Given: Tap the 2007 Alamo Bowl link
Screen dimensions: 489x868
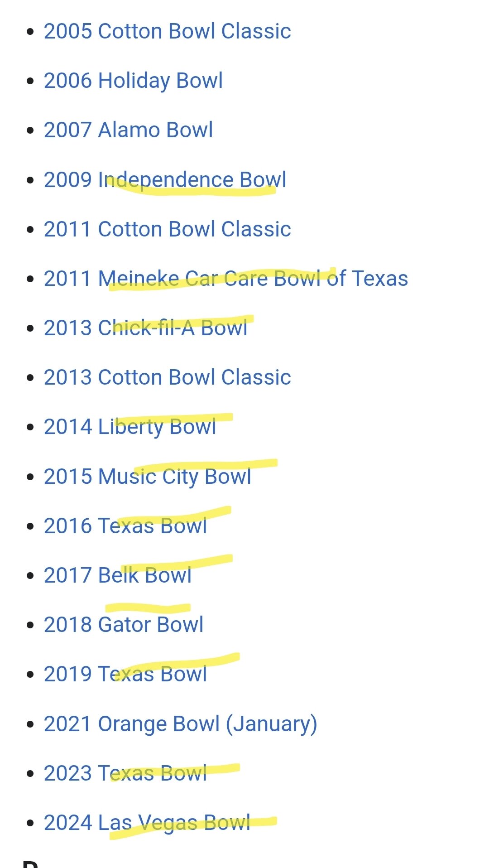Looking at the screenshot, I should (128, 130).
